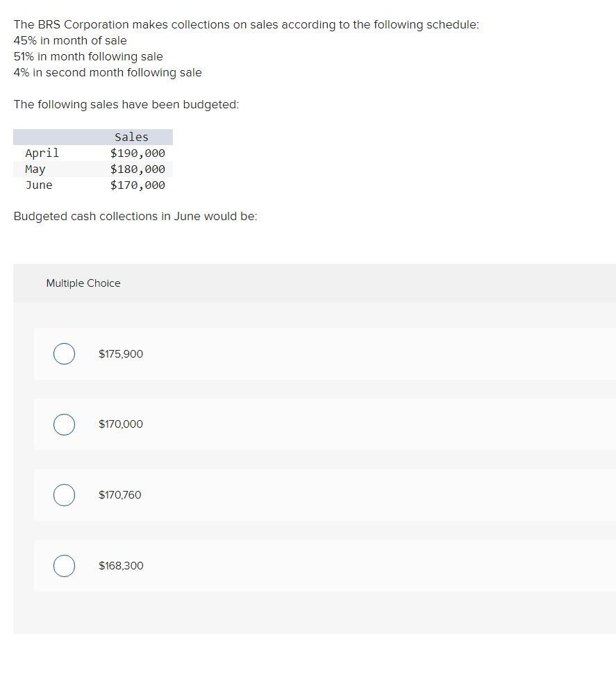Click the April row label

coord(42,153)
